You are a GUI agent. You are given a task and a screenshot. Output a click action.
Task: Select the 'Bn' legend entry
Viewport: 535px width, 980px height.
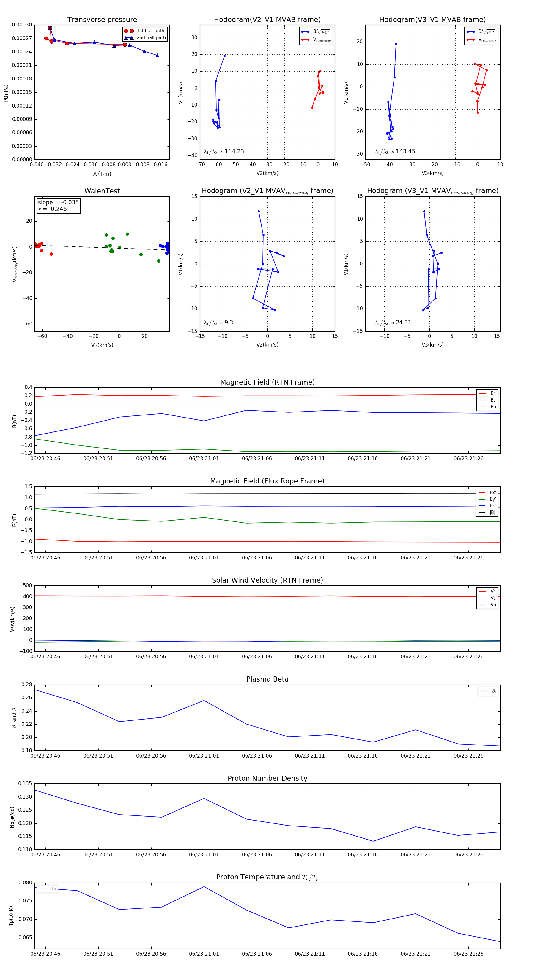pyautogui.click(x=487, y=407)
